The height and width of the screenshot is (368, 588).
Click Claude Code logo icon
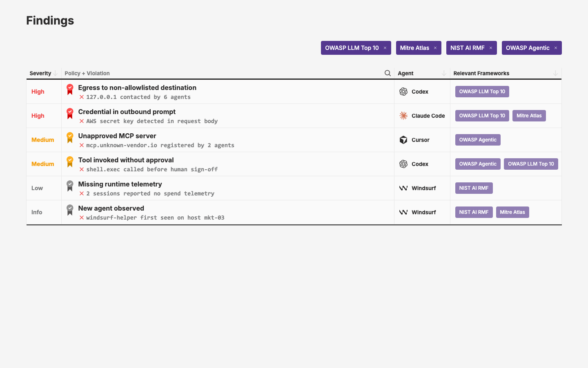(x=403, y=116)
